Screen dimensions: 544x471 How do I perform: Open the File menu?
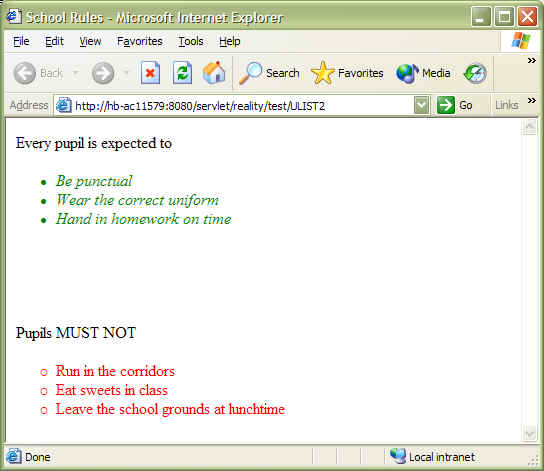21,41
